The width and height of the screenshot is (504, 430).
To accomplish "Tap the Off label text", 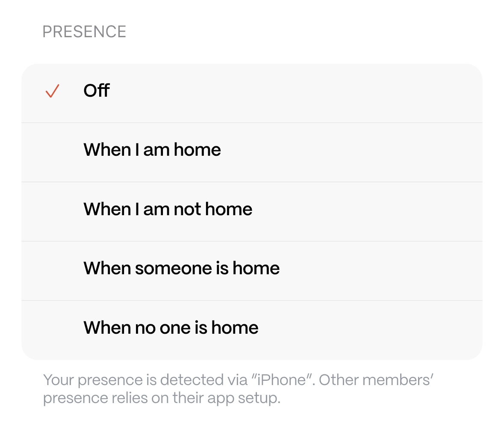I will tap(97, 91).
